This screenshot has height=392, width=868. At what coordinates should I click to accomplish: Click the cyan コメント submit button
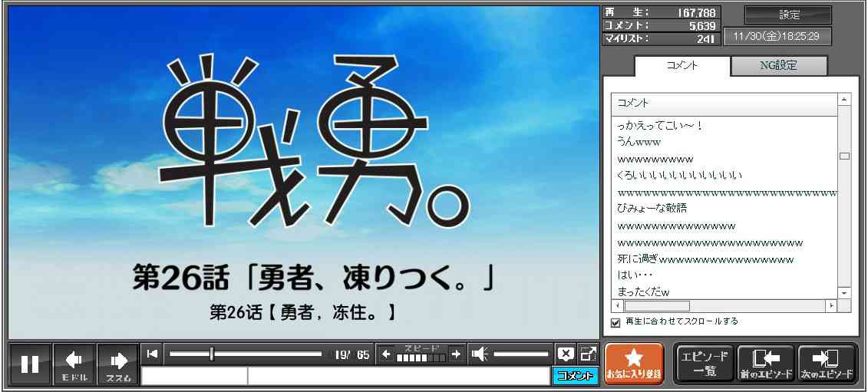pos(574,376)
